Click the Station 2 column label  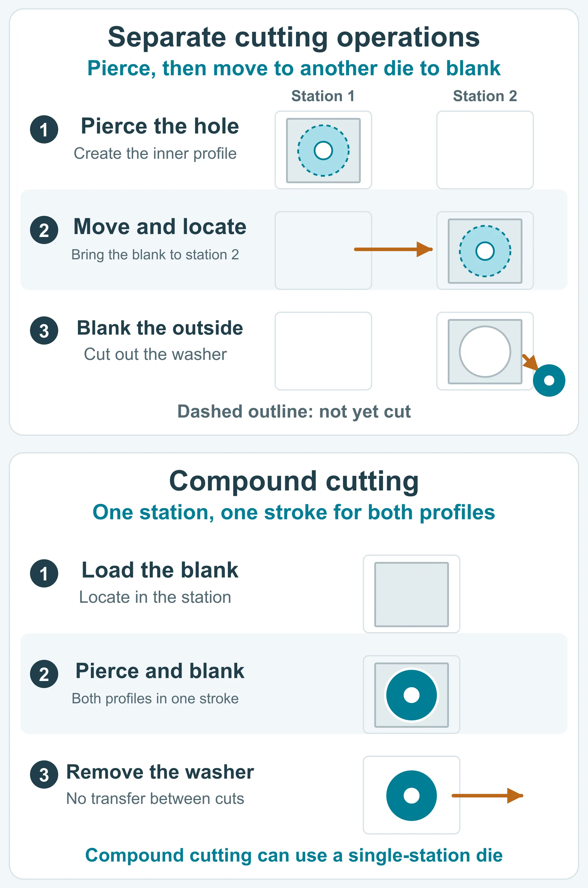(x=485, y=96)
